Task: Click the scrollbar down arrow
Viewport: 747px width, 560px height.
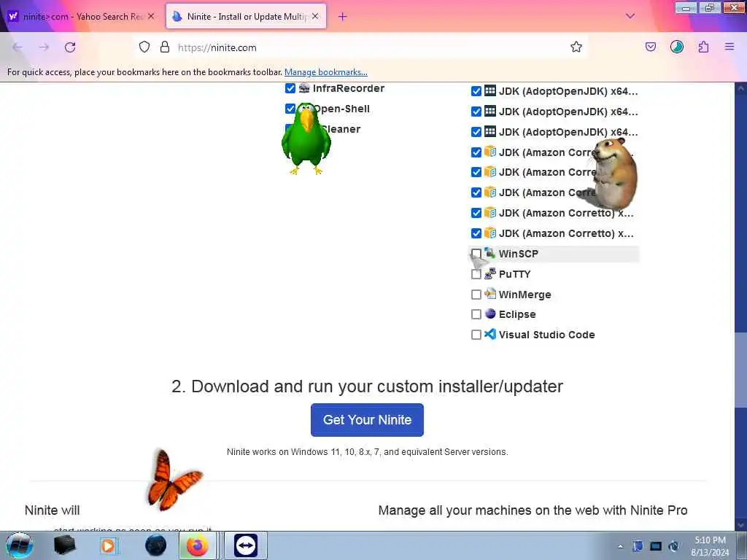Action: pyautogui.click(x=740, y=525)
